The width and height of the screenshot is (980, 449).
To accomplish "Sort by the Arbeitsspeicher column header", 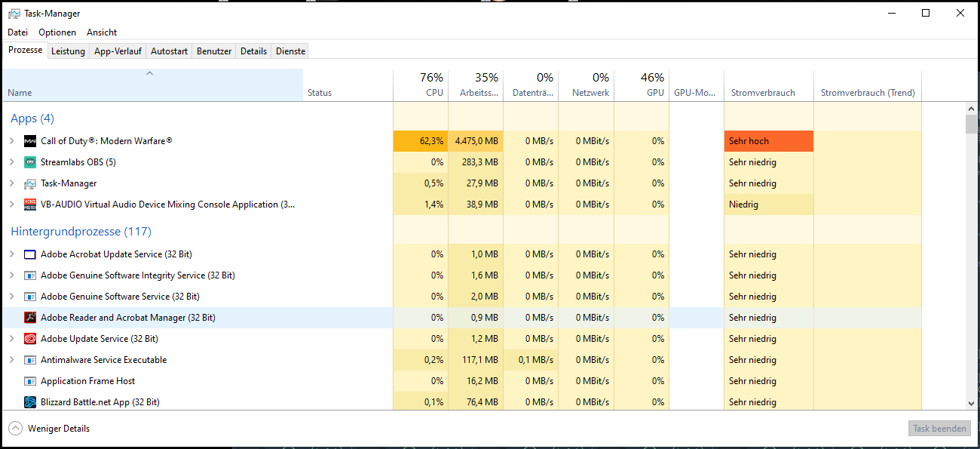I will point(476,85).
